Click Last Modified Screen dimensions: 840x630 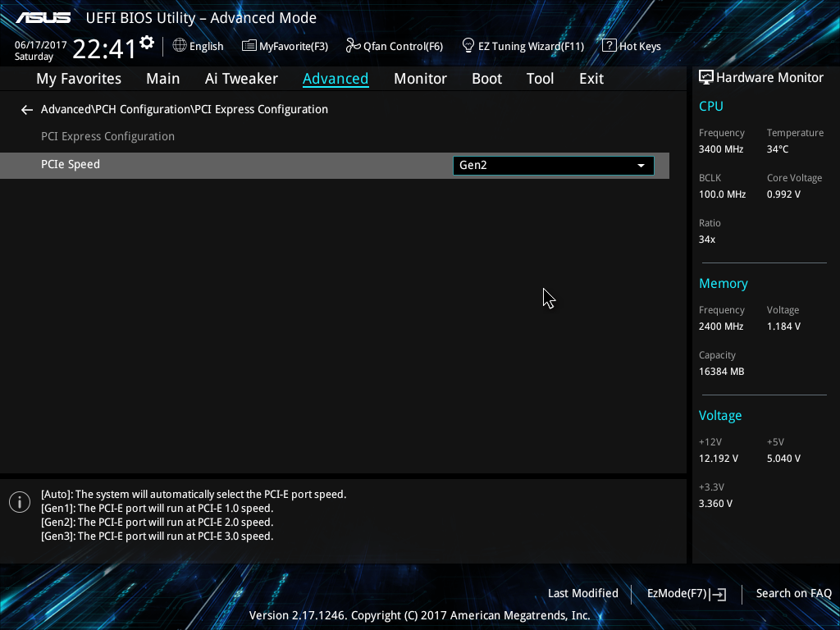tap(583, 594)
